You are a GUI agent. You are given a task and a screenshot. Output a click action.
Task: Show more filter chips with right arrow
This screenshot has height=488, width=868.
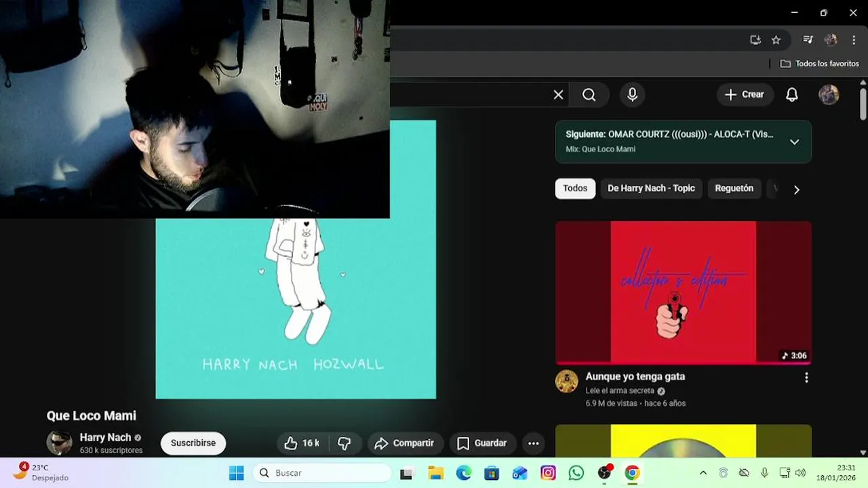796,190
